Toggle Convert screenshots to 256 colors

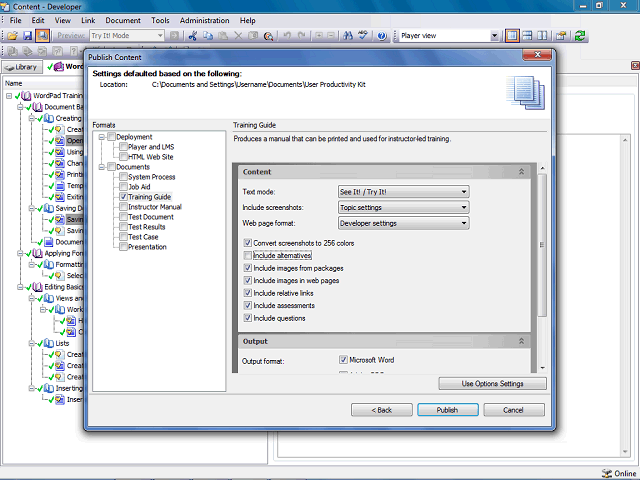point(247,243)
